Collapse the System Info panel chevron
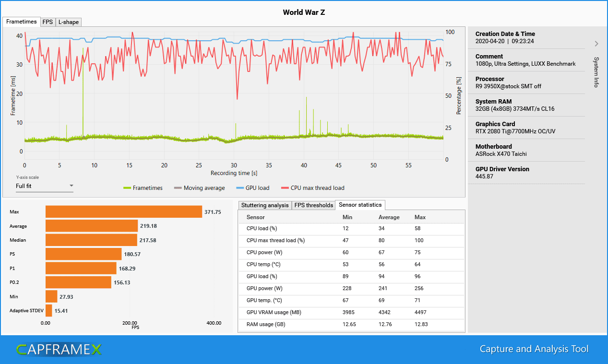The image size is (608, 364). click(x=596, y=44)
